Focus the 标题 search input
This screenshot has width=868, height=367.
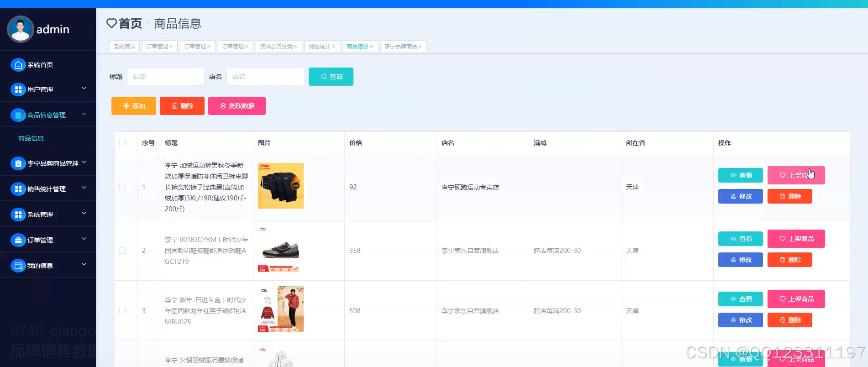pos(166,77)
